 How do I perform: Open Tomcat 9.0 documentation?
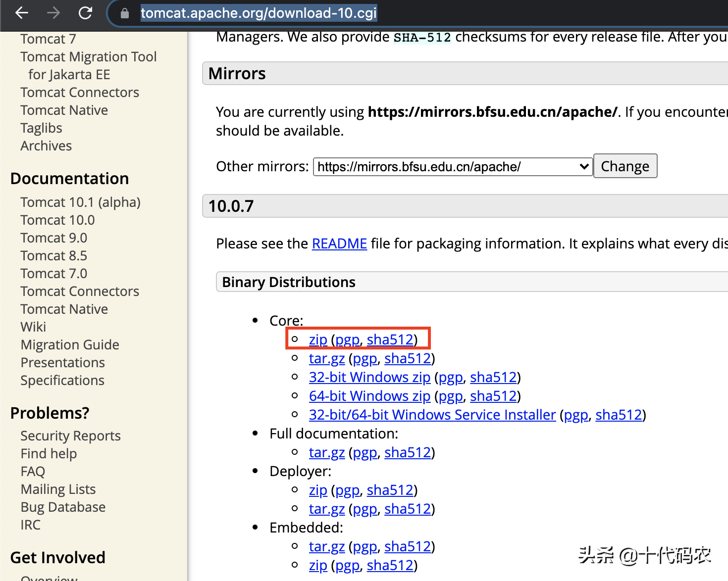tap(54, 238)
